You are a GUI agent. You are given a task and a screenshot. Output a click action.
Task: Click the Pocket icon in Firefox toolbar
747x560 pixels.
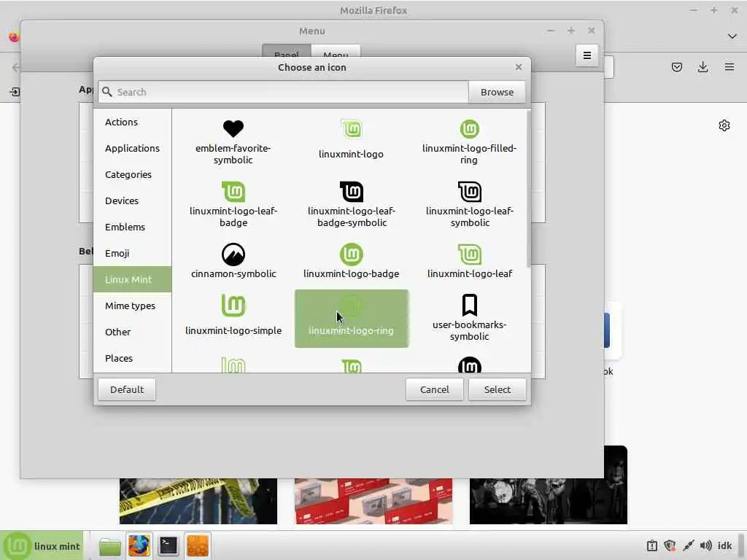677,67
